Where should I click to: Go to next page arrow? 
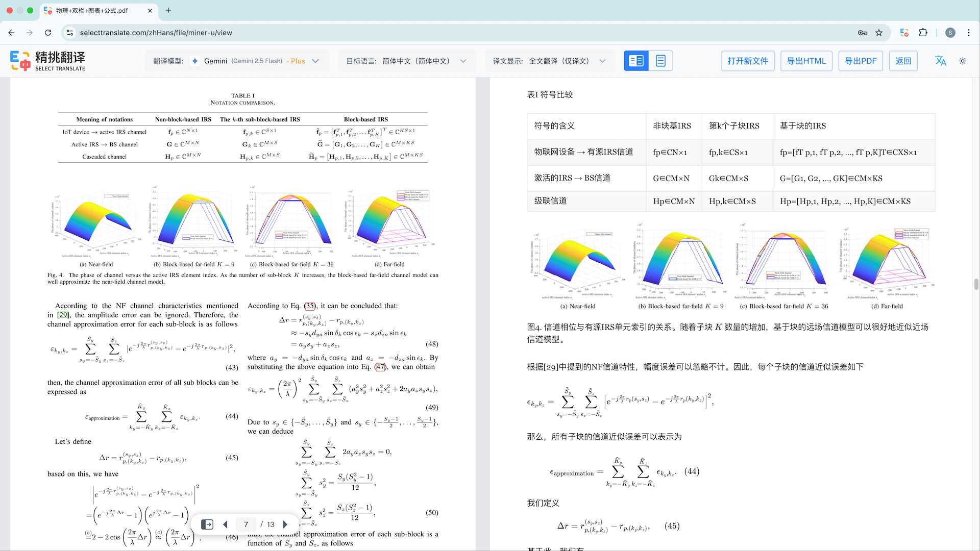(285, 524)
